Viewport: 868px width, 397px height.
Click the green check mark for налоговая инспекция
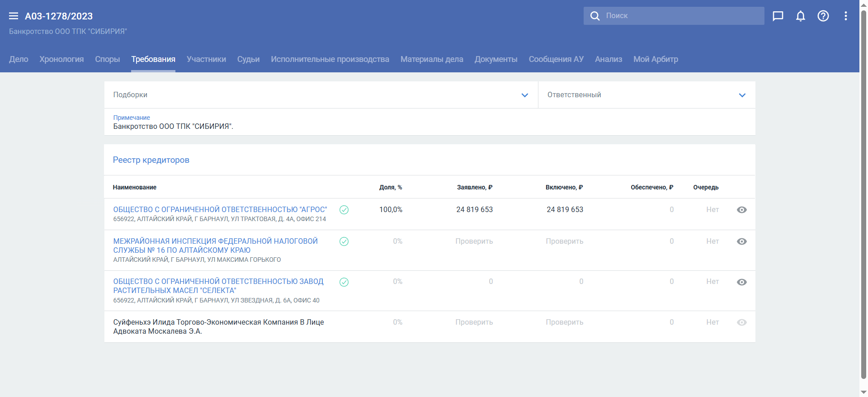(344, 241)
